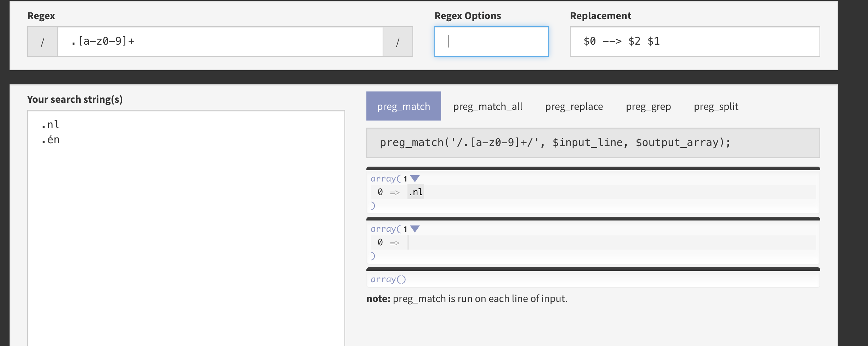Click the second array( label text
868x346 pixels.
(x=386, y=229)
